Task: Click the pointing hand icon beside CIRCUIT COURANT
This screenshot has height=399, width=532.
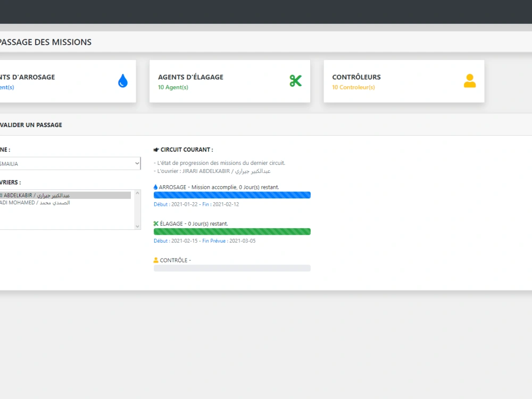Action: point(156,149)
